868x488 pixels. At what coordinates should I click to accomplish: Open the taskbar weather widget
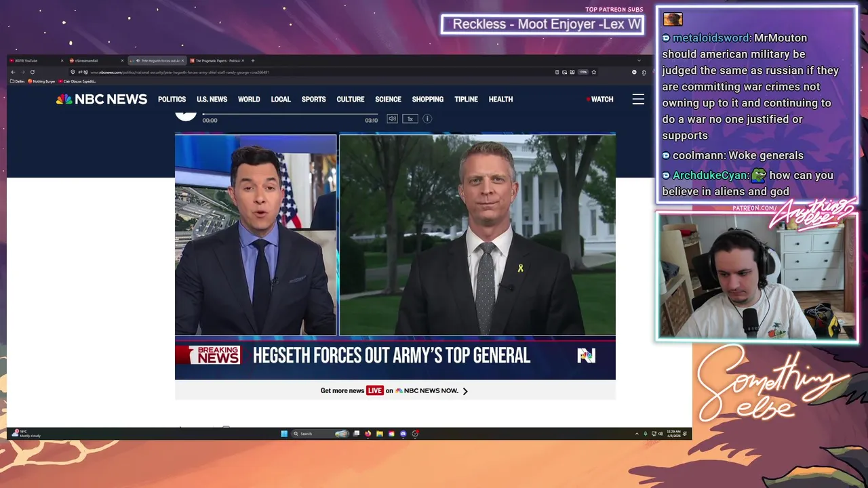[x=27, y=434]
